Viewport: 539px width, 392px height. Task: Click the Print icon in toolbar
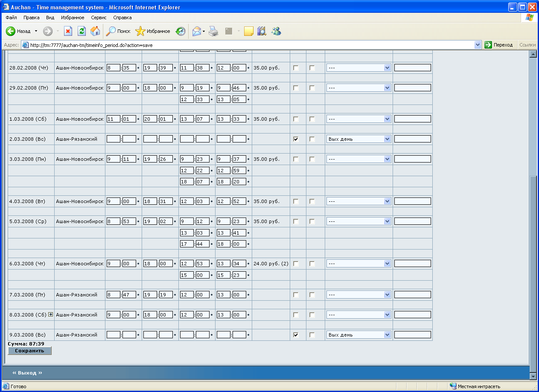[213, 31]
